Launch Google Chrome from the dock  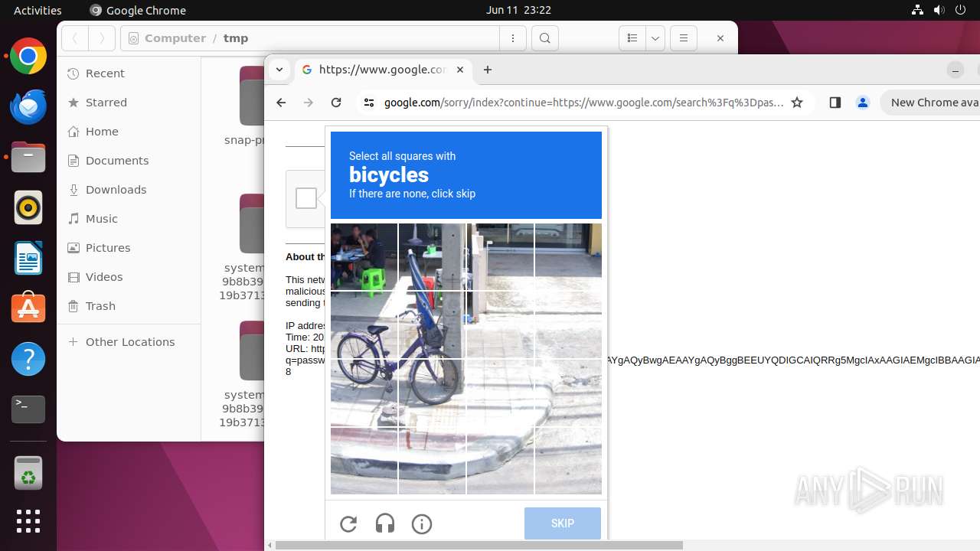28,56
